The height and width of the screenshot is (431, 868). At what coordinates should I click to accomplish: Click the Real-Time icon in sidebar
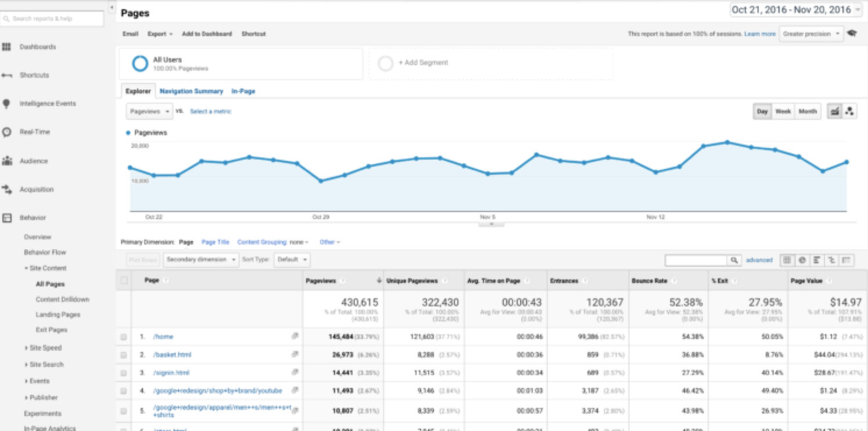[x=7, y=132]
